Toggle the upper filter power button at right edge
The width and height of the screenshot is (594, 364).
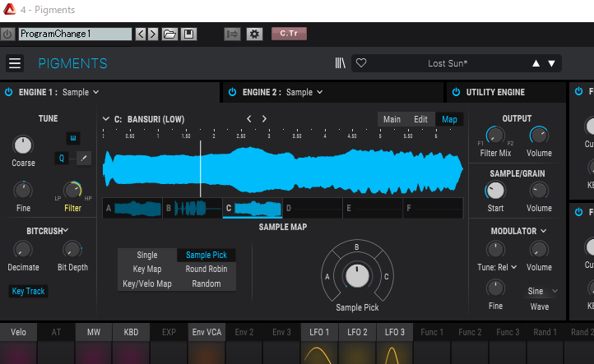pos(578,91)
